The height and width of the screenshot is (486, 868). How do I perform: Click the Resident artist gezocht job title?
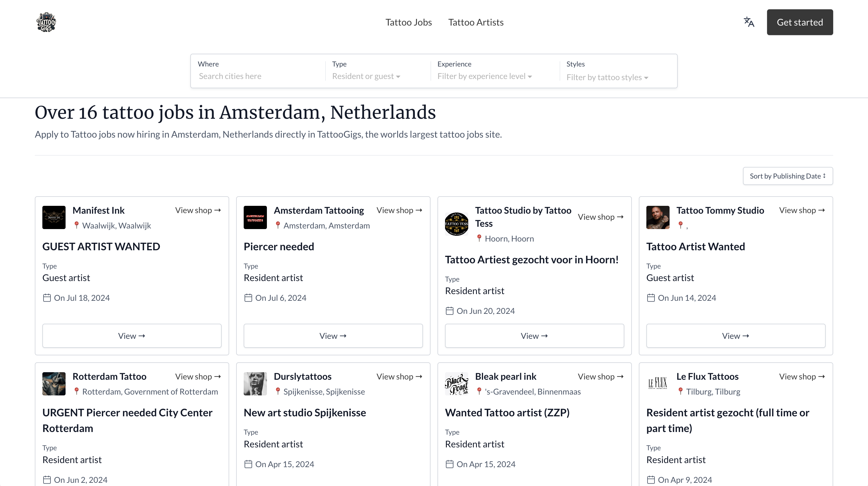coord(728,420)
